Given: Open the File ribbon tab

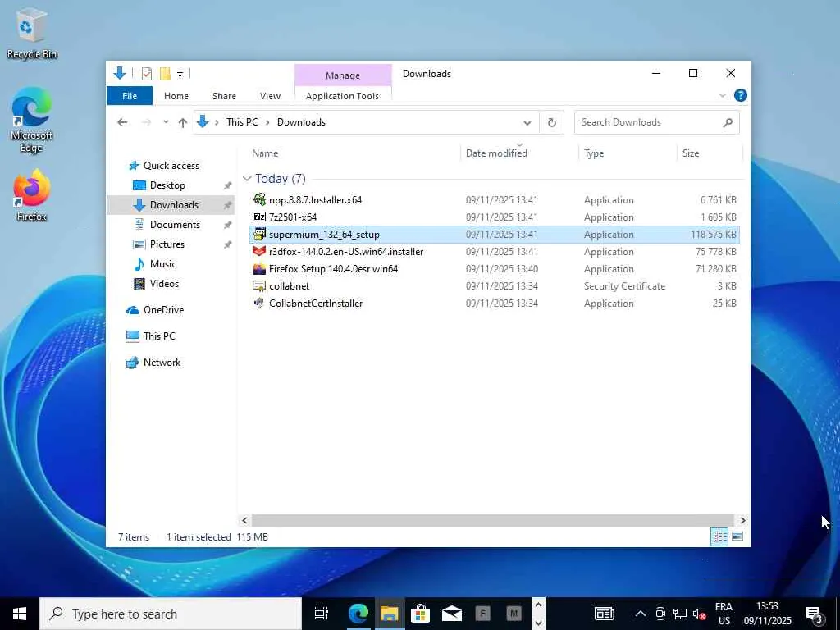Looking at the screenshot, I should click(130, 96).
